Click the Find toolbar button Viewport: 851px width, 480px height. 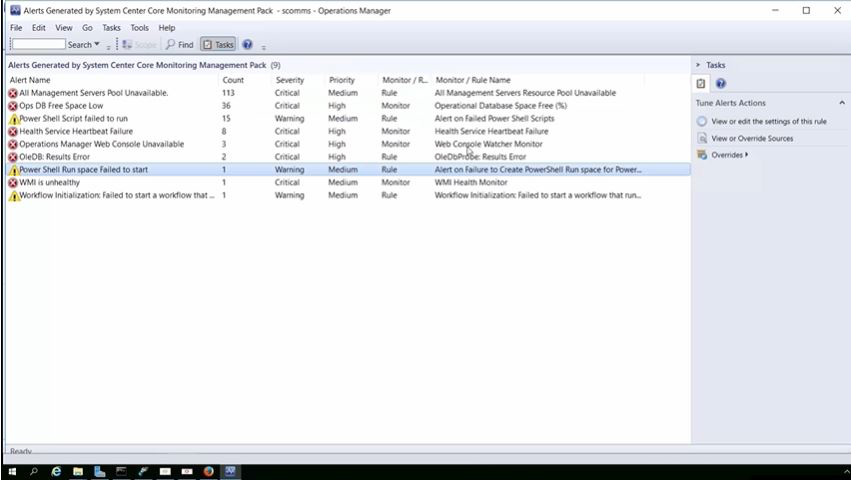point(180,45)
